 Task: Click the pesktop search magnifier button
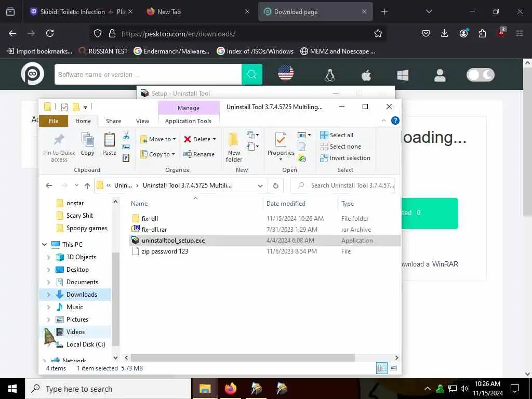[x=252, y=74]
